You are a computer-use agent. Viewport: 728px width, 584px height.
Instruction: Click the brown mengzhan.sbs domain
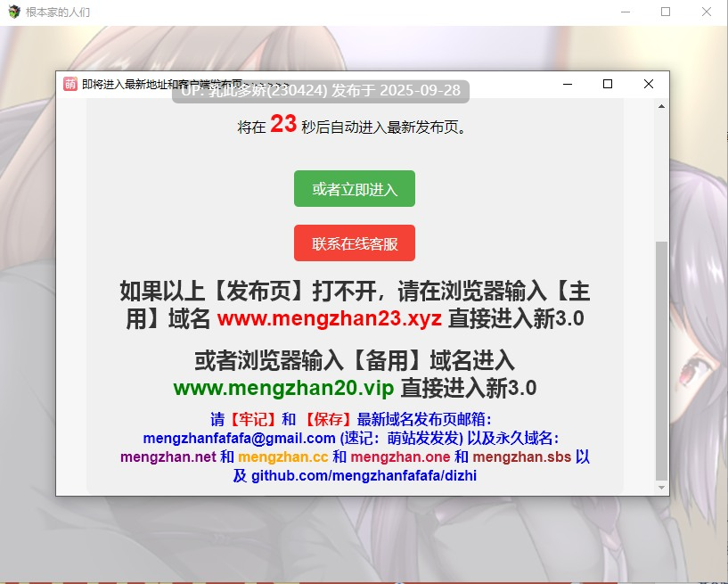point(522,457)
